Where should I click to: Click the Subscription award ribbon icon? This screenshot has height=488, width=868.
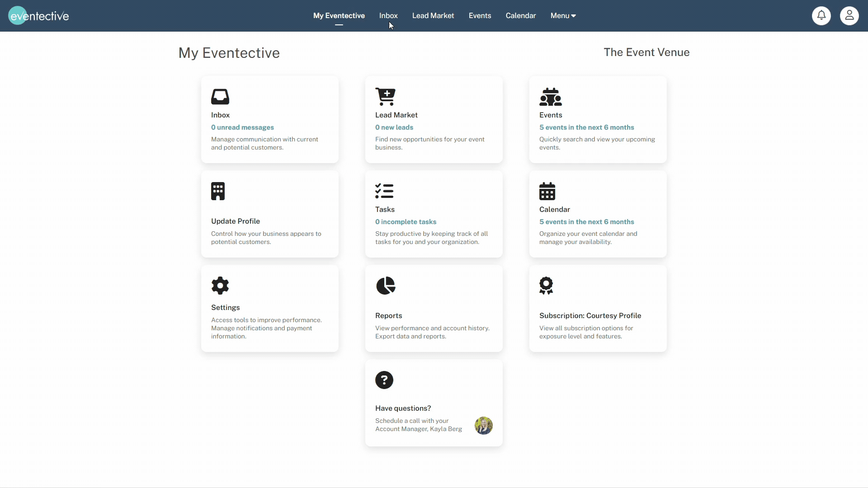coord(546,286)
